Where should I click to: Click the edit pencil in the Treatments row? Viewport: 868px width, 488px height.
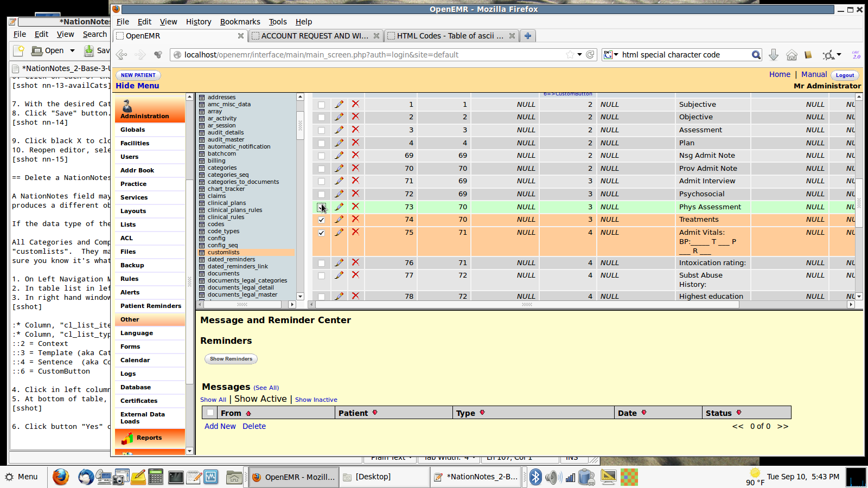pyautogui.click(x=339, y=219)
